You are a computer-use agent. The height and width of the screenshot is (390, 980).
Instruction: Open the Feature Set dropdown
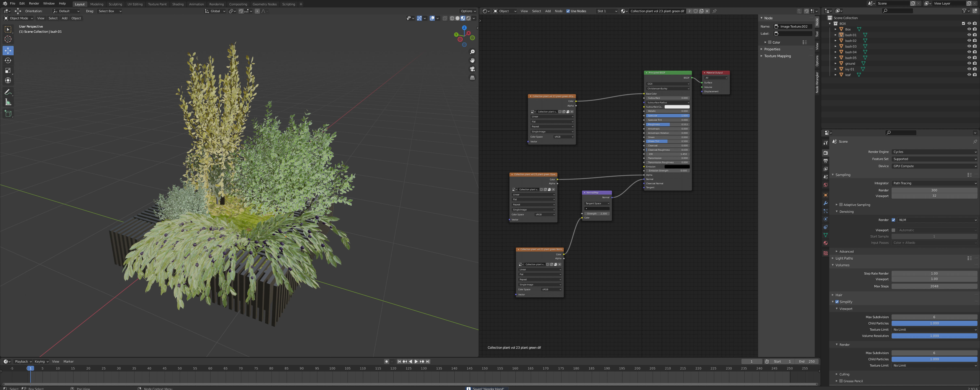934,159
